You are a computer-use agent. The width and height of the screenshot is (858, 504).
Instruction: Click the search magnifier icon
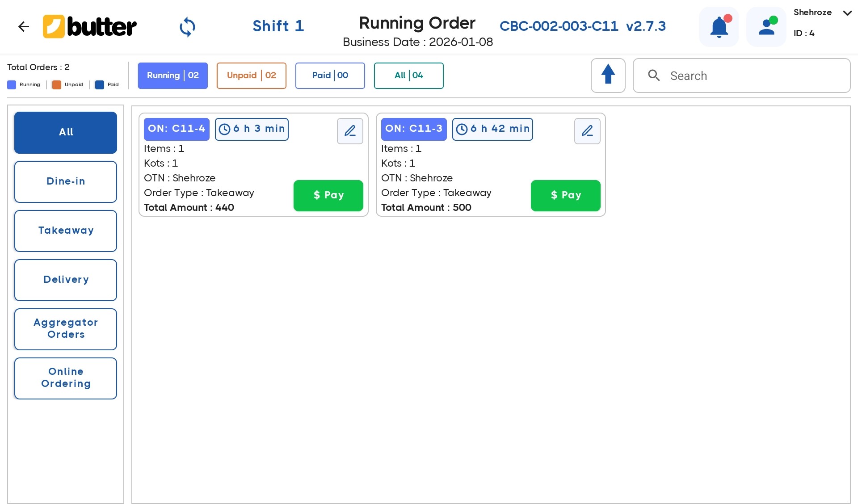[x=654, y=76]
